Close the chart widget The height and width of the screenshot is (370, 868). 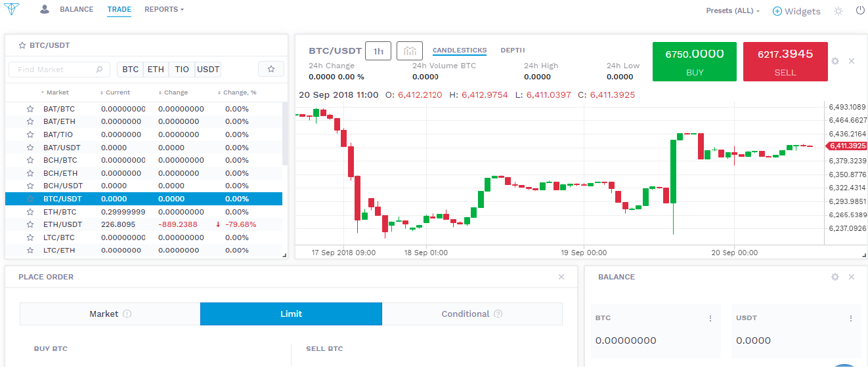pyautogui.click(x=852, y=61)
